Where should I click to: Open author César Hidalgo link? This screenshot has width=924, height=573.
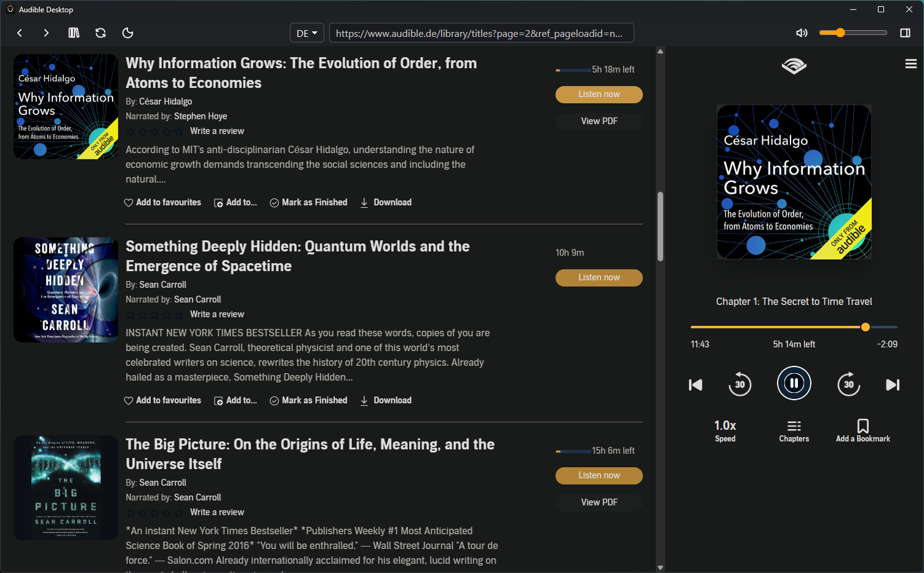pyautogui.click(x=165, y=101)
